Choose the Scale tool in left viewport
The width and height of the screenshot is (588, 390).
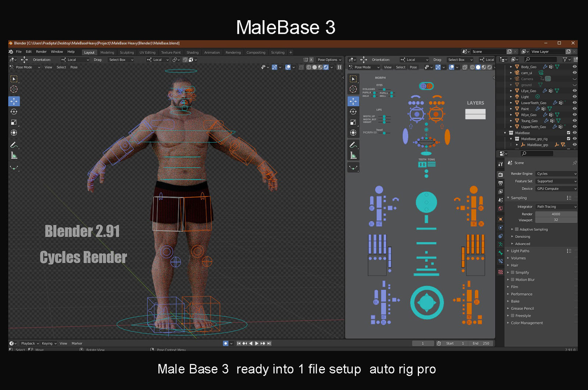(x=14, y=122)
